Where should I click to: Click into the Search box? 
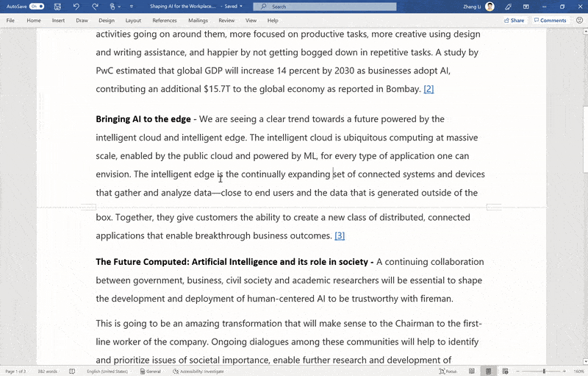click(325, 7)
